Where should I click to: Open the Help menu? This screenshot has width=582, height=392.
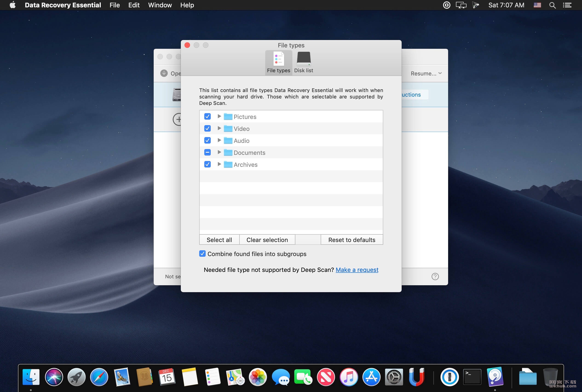click(x=187, y=5)
